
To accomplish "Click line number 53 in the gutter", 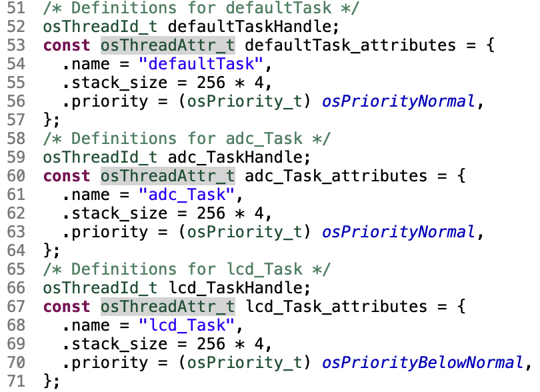I will (16, 46).
